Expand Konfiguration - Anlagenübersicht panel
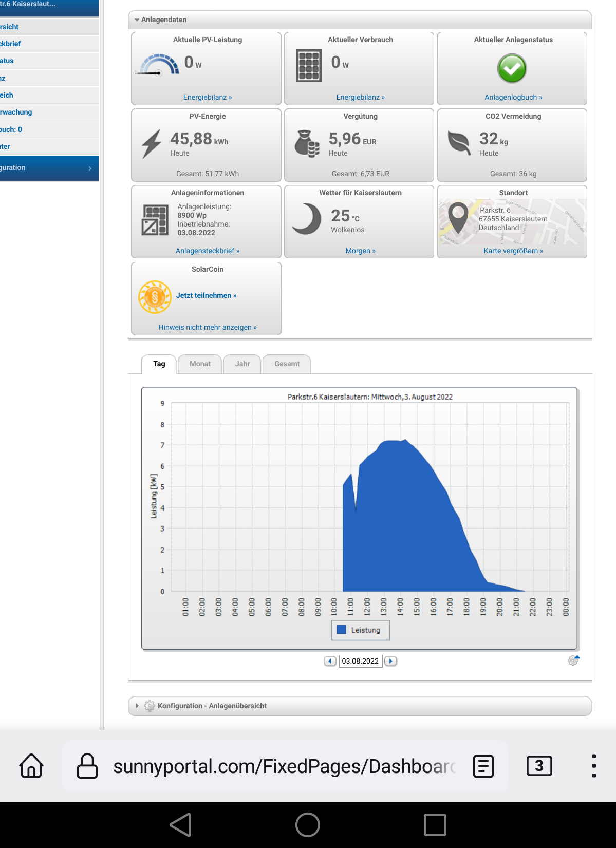This screenshot has height=848, width=616. coord(137,706)
